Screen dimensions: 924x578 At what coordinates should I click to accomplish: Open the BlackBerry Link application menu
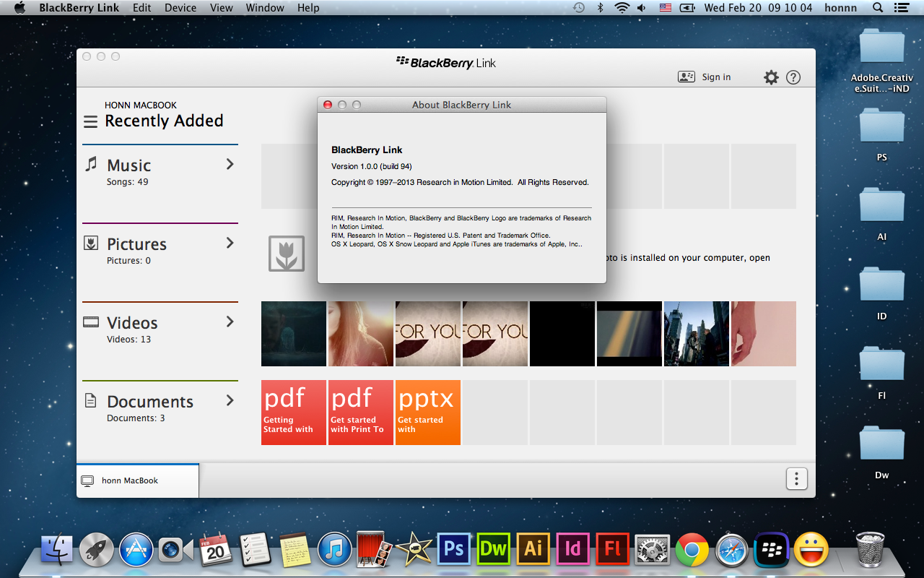coord(80,8)
